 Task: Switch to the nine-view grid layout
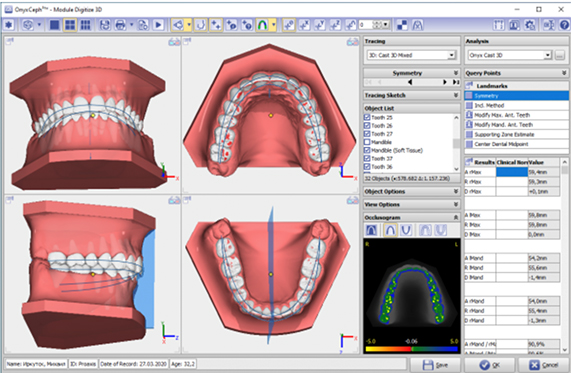click(85, 25)
